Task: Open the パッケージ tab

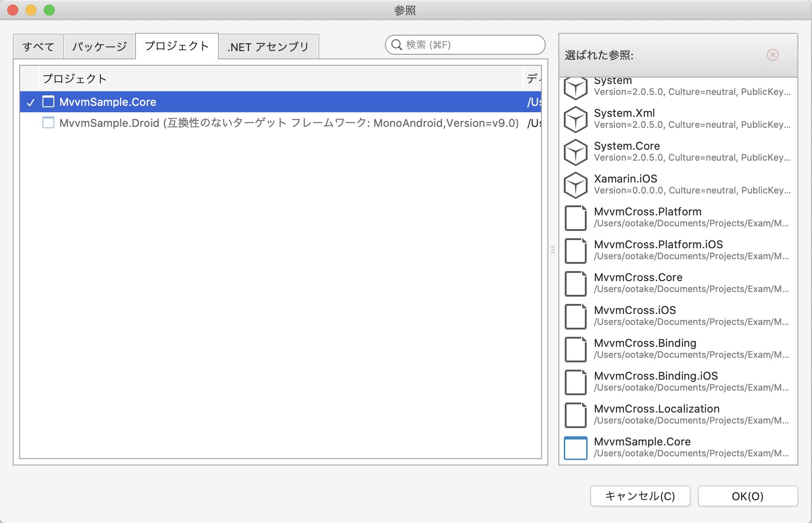Action: 99,46
